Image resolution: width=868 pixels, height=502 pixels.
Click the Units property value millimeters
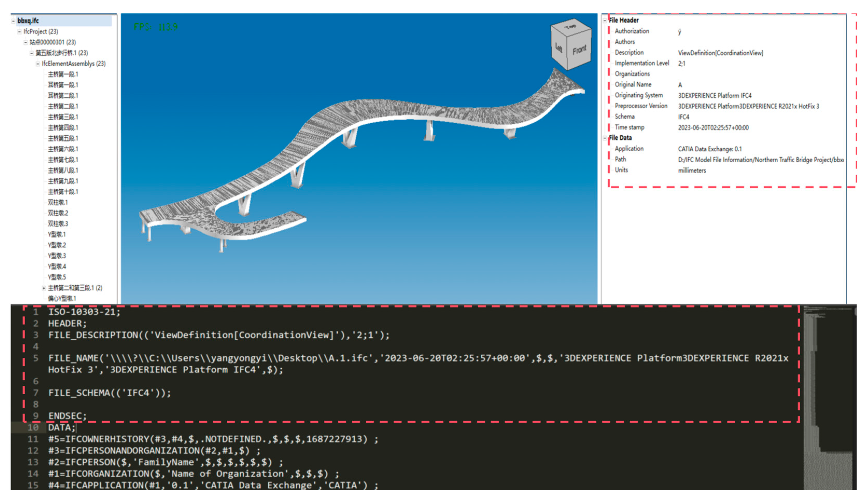692,171
